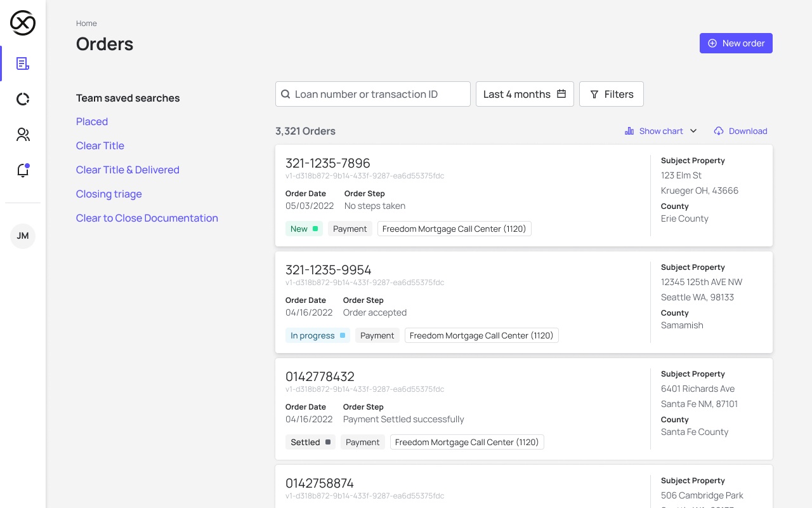The width and height of the screenshot is (812, 508).
Task: Click the funnel icon on Filters button
Action: click(x=594, y=94)
